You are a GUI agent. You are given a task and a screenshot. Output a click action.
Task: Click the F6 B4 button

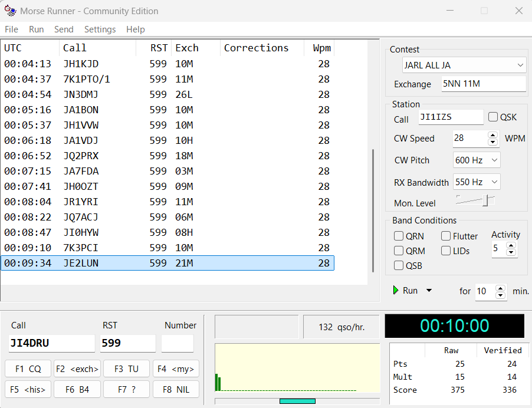coord(77,389)
